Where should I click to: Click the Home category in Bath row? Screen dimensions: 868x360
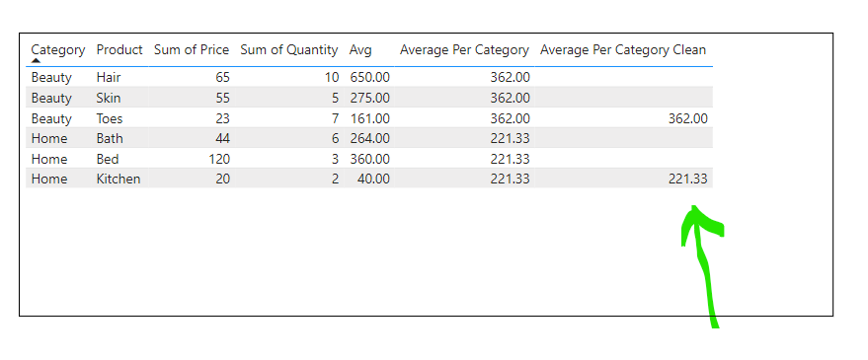[x=49, y=138]
